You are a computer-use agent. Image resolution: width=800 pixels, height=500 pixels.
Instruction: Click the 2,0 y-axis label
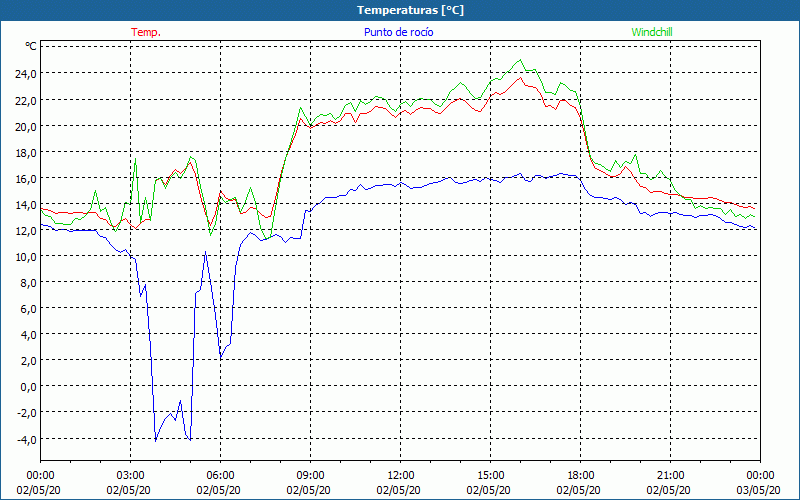pyautogui.click(x=29, y=361)
